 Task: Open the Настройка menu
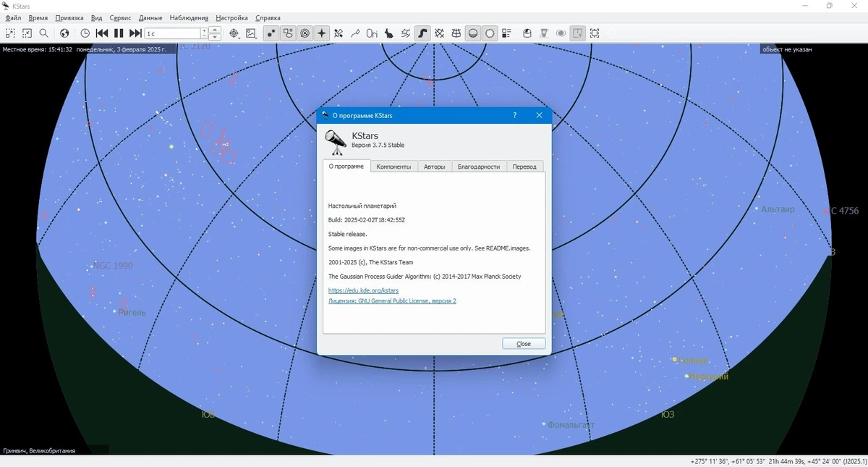(231, 17)
